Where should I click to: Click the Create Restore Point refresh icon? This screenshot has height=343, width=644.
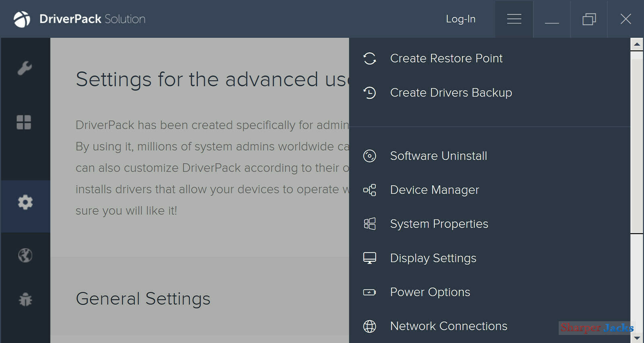click(369, 58)
